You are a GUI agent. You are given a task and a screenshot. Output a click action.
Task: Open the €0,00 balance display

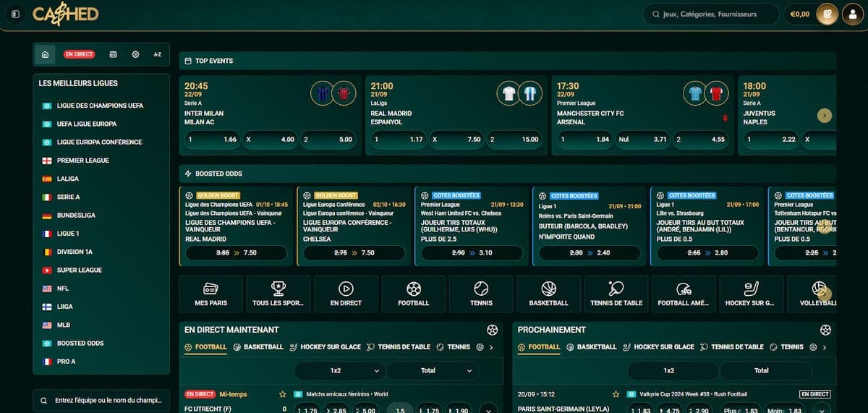click(800, 14)
